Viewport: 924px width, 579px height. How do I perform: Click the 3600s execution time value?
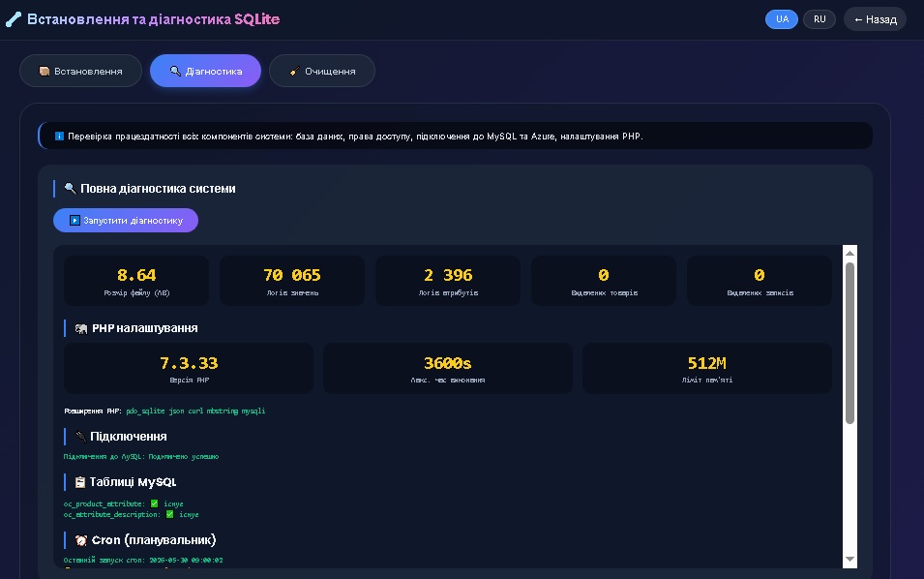pyautogui.click(x=448, y=363)
